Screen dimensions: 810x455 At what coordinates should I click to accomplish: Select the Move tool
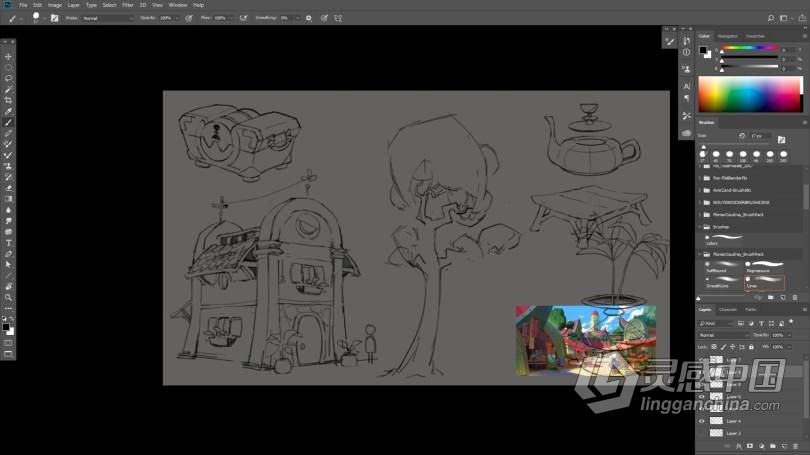[8, 56]
